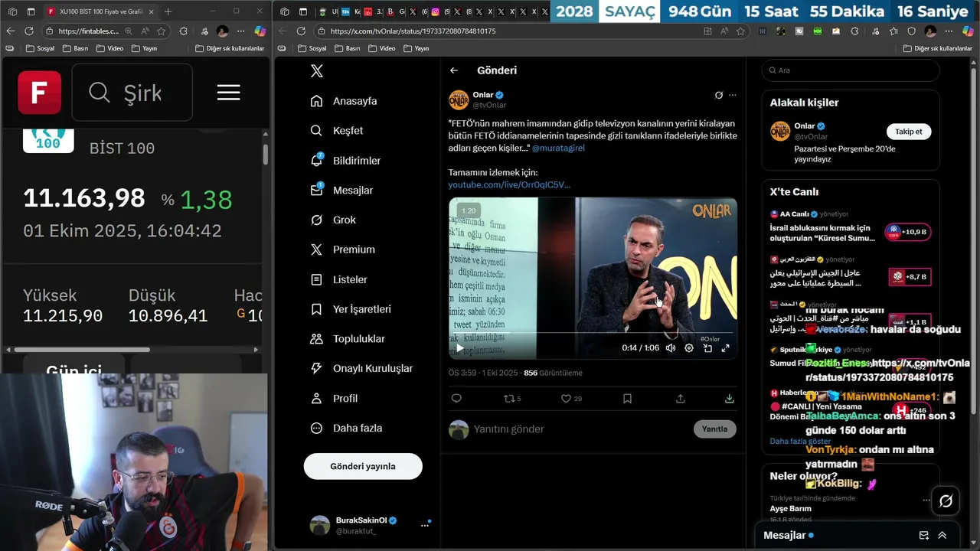Click the X logo in the sidebar

point(316,71)
